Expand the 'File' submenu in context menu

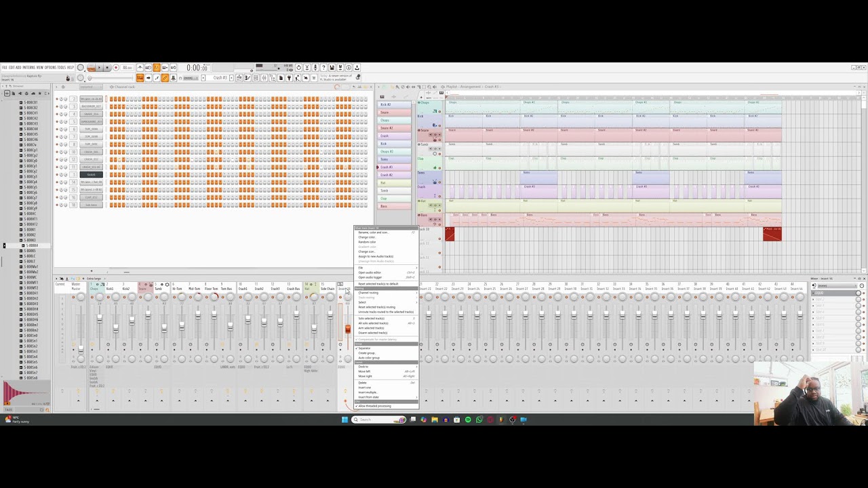tap(385, 268)
